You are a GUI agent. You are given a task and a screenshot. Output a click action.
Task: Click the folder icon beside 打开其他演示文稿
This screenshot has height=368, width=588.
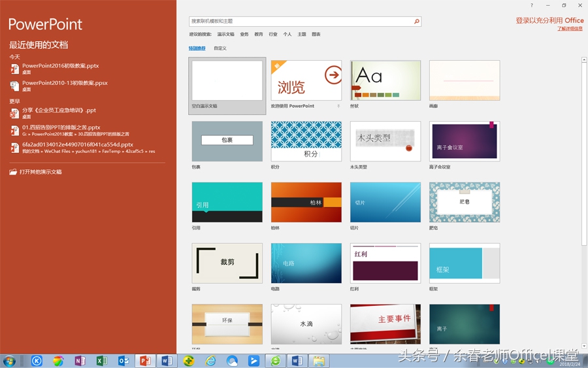coord(13,172)
